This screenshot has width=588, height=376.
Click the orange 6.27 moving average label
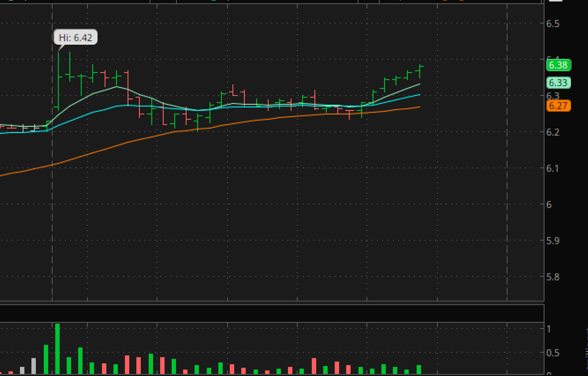pos(558,106)
